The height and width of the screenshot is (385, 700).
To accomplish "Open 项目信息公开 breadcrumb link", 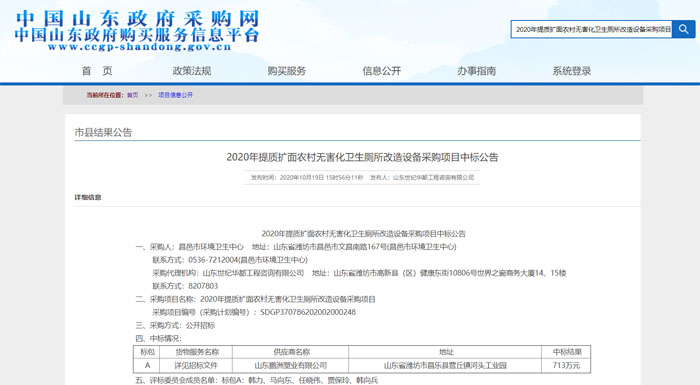I will click(175, 95).
